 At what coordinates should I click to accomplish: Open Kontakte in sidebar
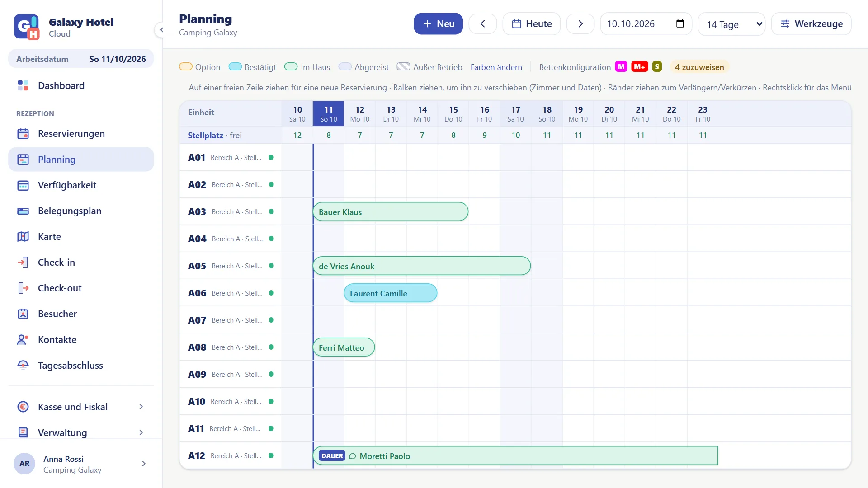pyautogui.click(x=81, y=340)
